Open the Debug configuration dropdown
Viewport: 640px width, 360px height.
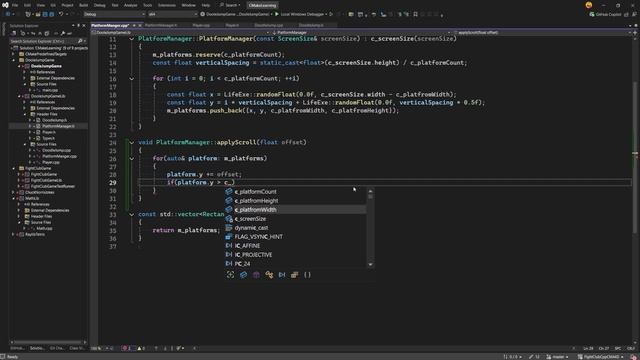point(114,14)
